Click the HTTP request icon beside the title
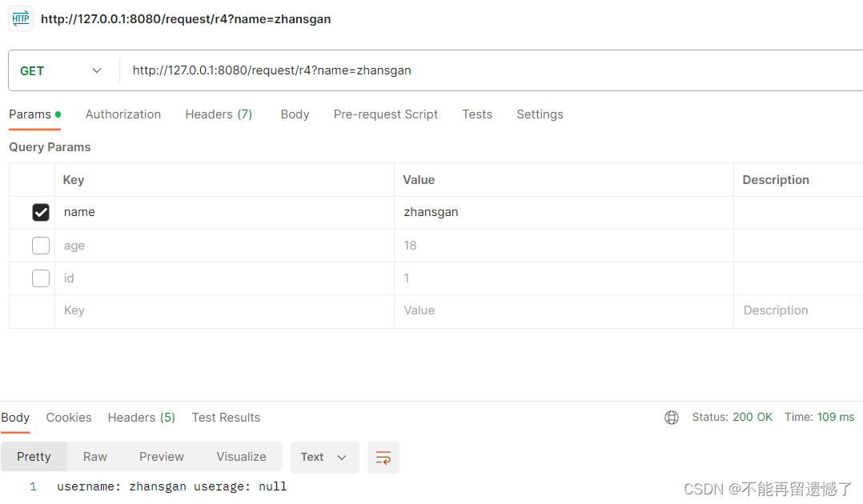 (x=21, y=18)
